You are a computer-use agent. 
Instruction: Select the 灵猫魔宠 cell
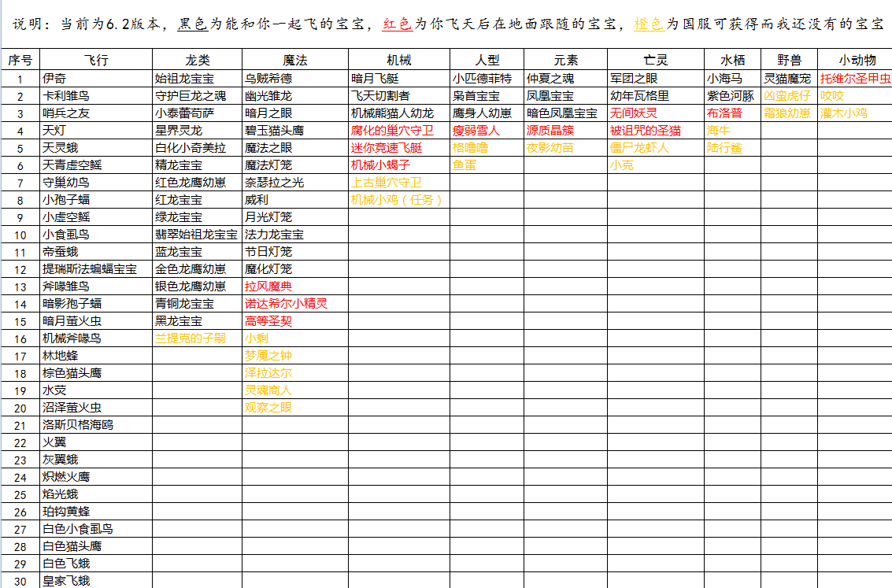(x=789, y=79)
